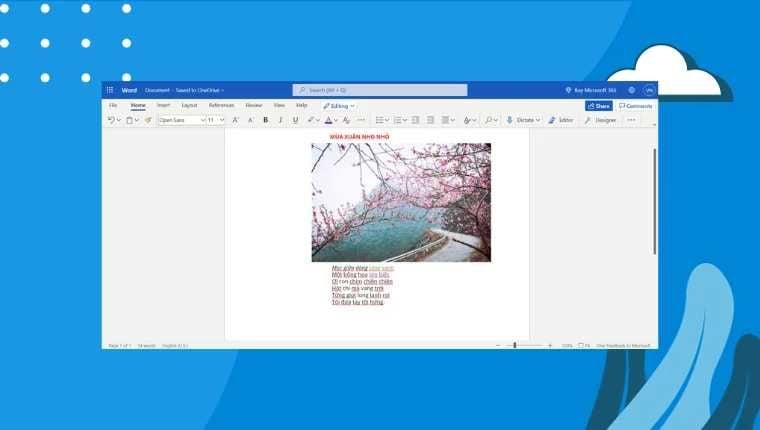Click the Undo icon
760x430 pixels.
(111, 120)
